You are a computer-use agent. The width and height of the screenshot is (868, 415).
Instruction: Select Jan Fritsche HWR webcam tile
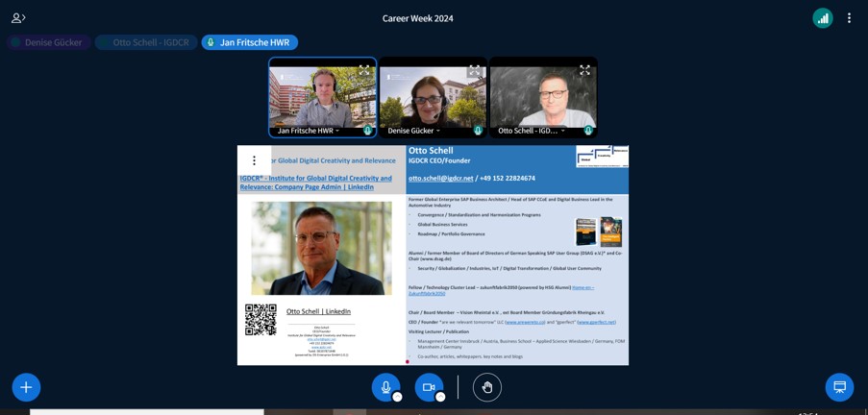click(323, 97)
